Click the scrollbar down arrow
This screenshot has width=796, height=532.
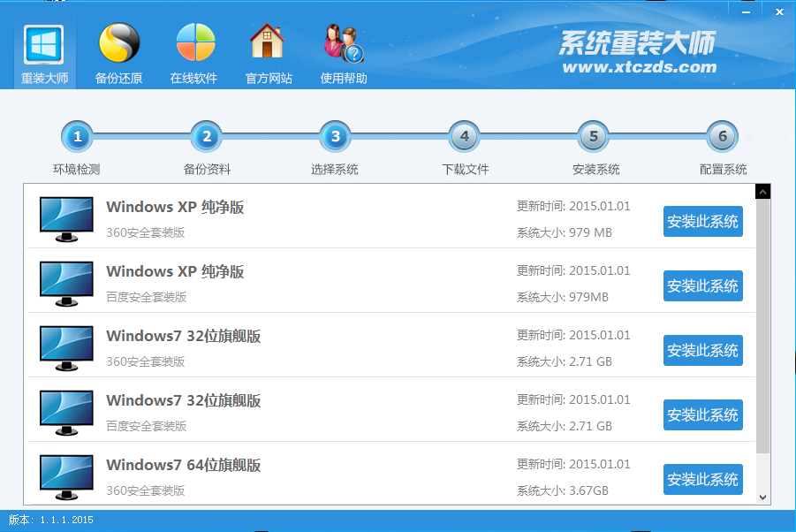(x=763, y=497)
